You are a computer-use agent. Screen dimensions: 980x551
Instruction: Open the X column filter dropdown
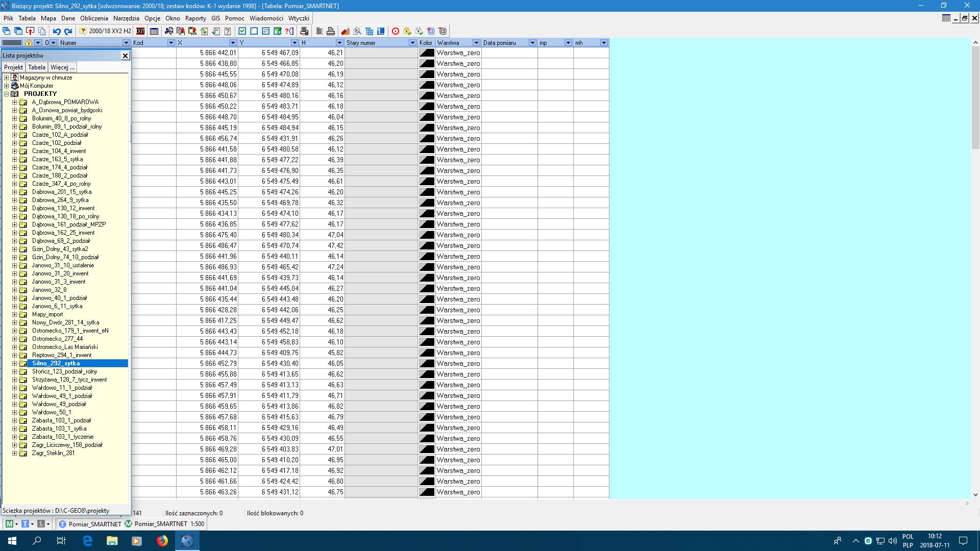(233, 43)
